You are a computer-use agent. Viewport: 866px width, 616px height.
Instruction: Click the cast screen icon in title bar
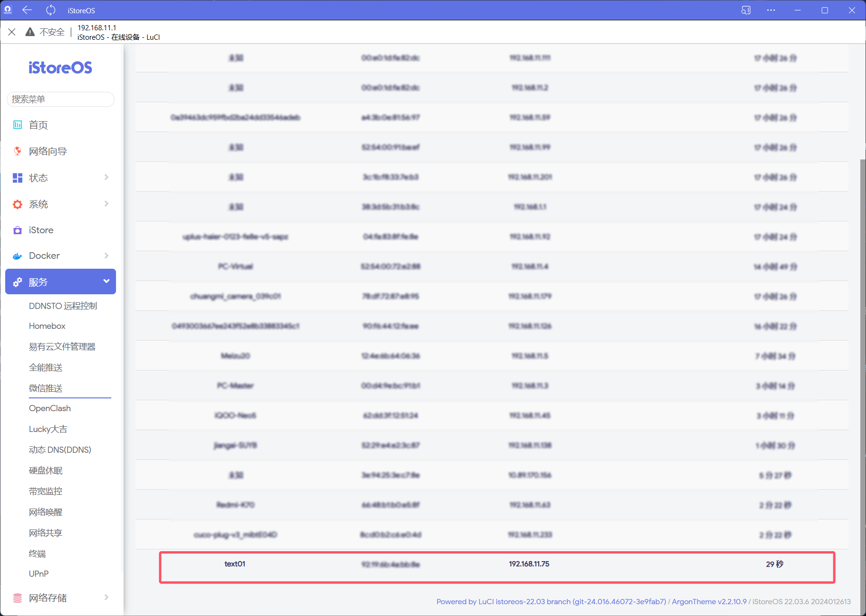point(746,10)
